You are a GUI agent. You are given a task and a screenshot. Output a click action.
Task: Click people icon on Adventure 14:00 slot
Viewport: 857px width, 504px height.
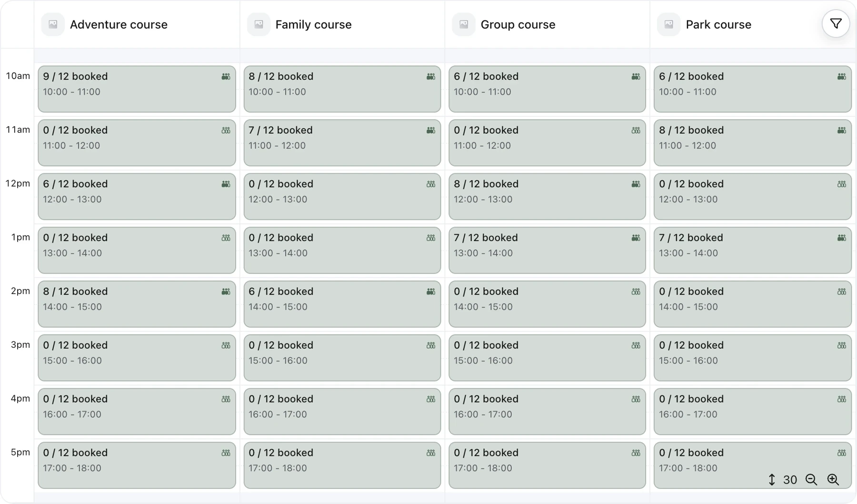click(226, 292)
